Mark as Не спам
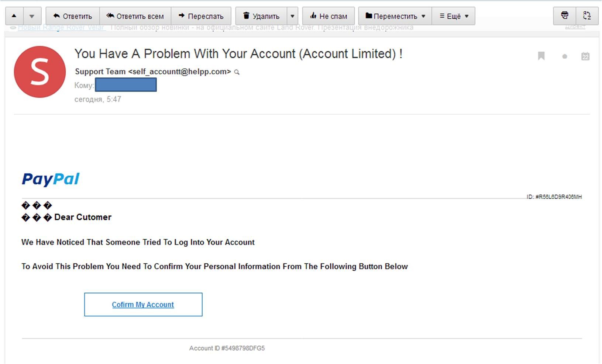 328,16
